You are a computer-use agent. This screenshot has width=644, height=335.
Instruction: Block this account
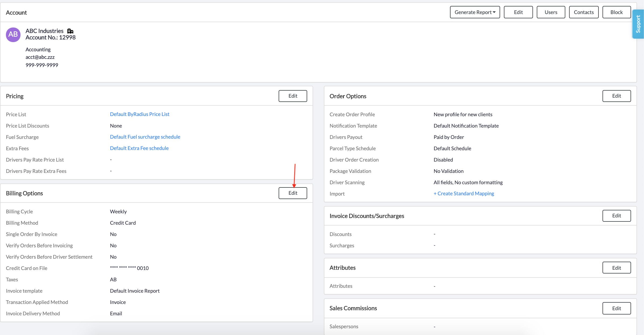[x=617, y=12]
